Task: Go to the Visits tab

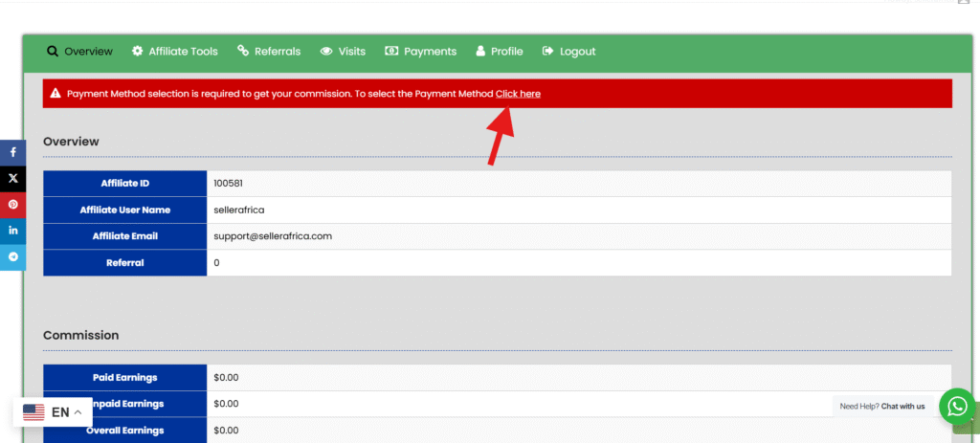Action: pos(343,51)
